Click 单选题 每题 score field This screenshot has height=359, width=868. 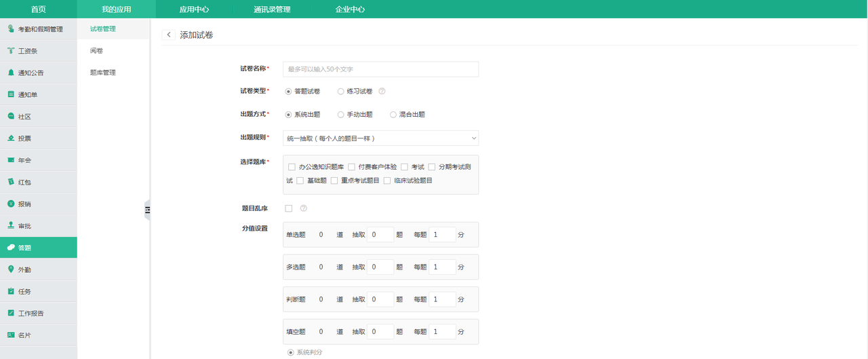tap(442, 235)
